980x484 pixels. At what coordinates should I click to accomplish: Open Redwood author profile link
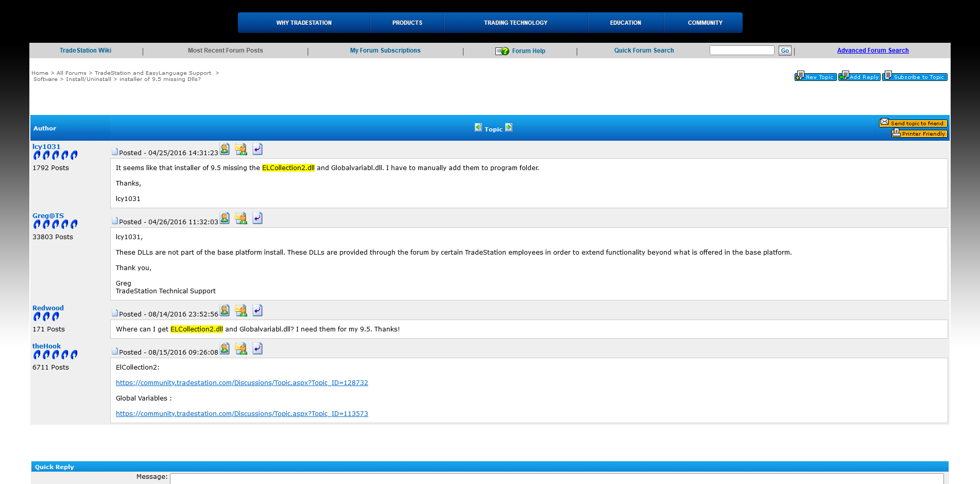coord(48,308)
